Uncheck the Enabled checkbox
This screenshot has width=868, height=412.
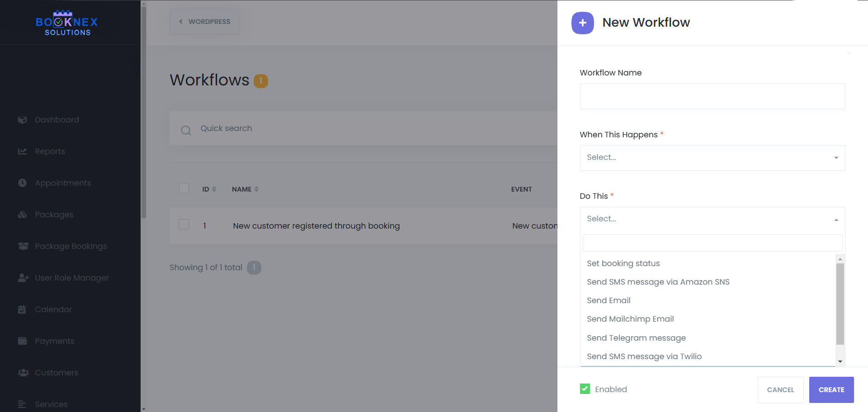coord(585,389)
